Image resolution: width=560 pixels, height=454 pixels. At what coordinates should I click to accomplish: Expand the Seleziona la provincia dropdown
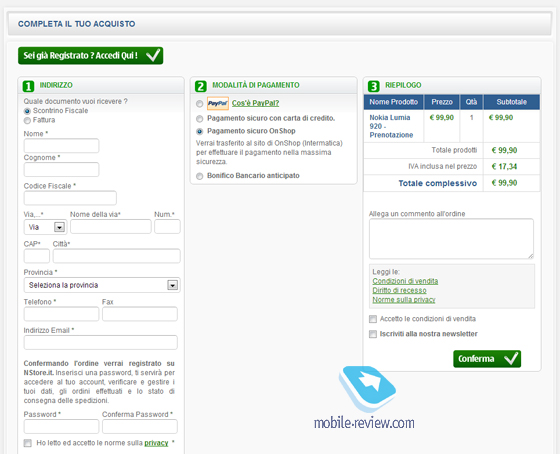pos(102,285)
